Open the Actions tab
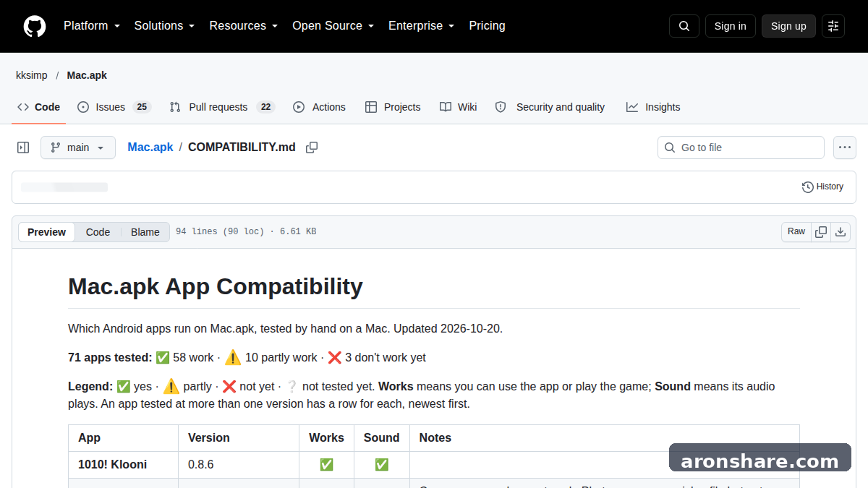The height and width of the screenshot is (488, 868). [x=319, y=107]
